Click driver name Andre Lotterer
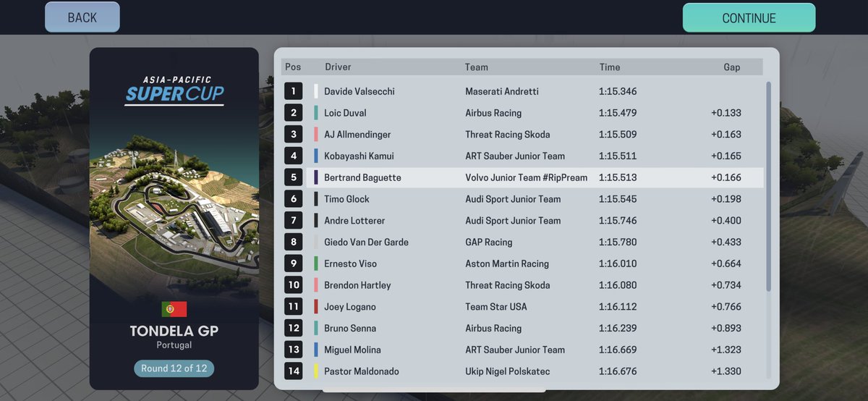 (354, 221)
